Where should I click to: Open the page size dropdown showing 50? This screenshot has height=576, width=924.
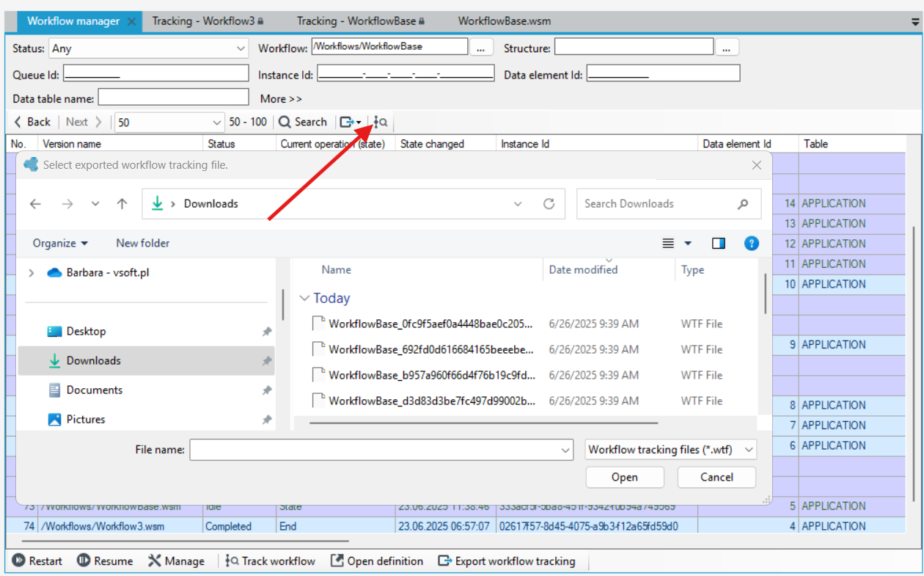[169, 123]
